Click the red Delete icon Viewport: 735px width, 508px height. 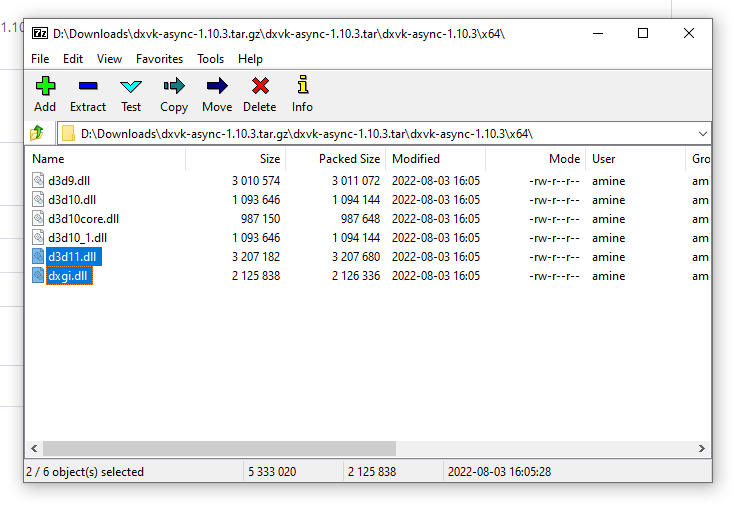(x=260, y=87)
